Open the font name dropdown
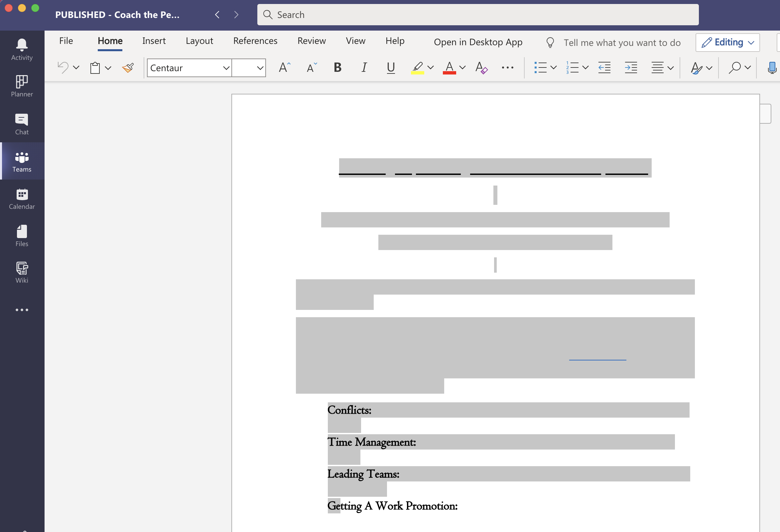The width and height of the screenshot is (780, 532). (226, 67)
